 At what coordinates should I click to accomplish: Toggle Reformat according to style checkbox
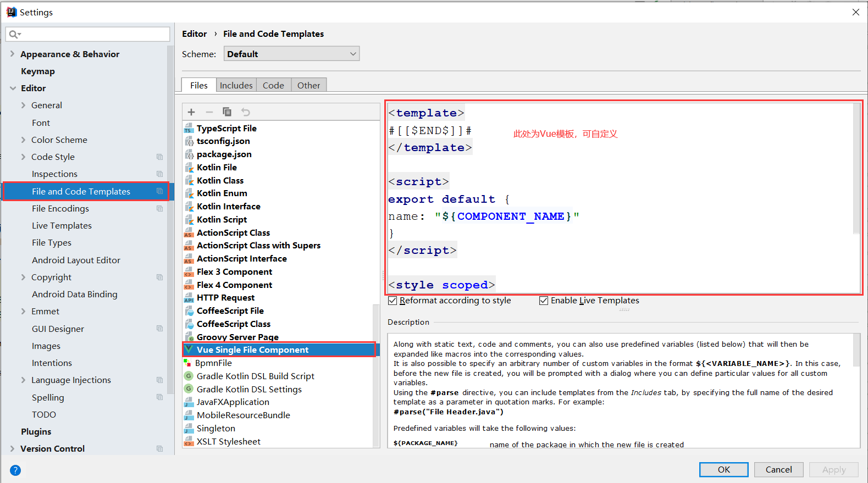point(392,301)
